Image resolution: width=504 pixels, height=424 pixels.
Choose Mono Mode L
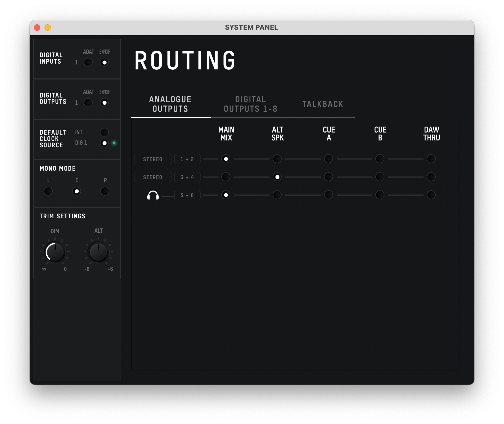tap(48, 191)
